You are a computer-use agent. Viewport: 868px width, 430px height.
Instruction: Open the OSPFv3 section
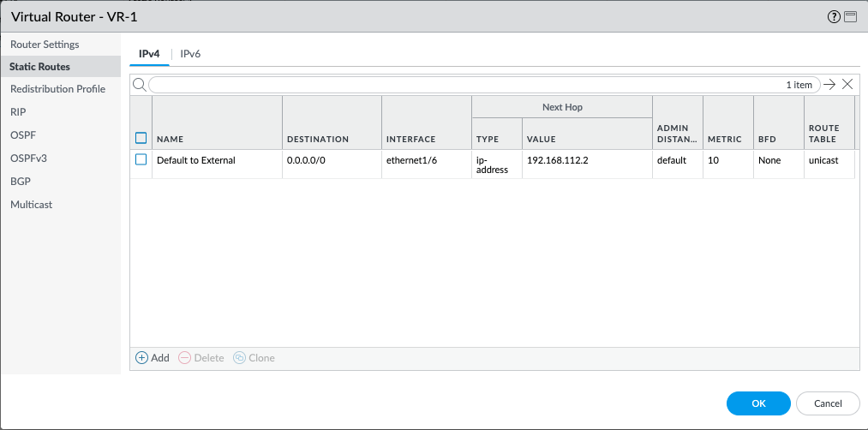pyautogui.click(x=28, y=158)
